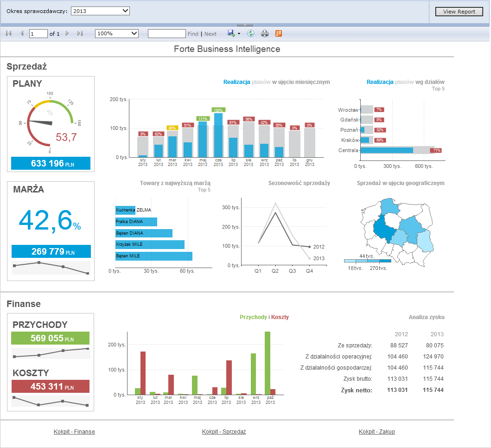Go to the first report page
491x448 pixels.
click(x=9, y=33)
